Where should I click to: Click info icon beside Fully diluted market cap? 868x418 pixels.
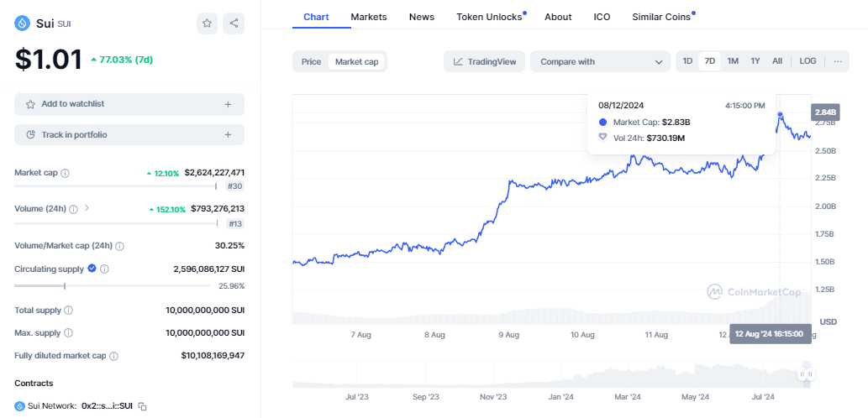(113, 356)
